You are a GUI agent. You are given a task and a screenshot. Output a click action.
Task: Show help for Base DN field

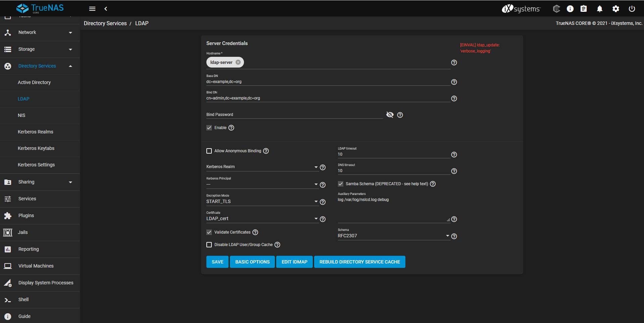click(x=454, y=82)
